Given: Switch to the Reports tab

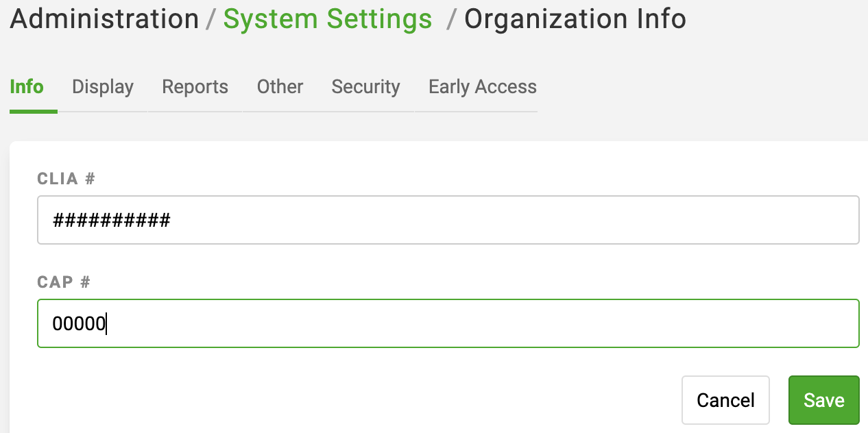Looking at the screenshot, I should (195, 87).
